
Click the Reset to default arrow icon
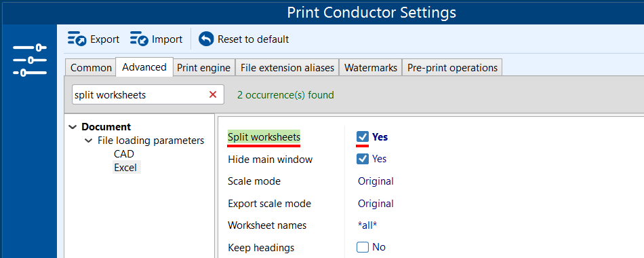point(206,39)
